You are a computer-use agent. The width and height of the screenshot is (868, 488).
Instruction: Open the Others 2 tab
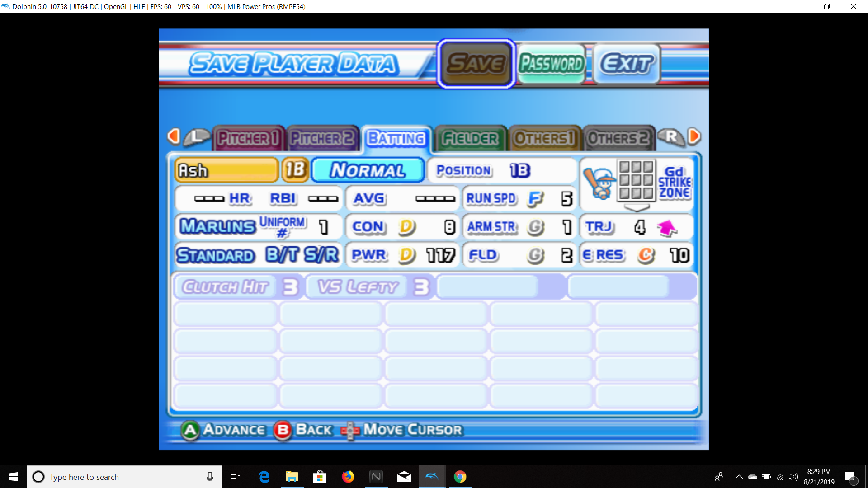coord(618,138)
